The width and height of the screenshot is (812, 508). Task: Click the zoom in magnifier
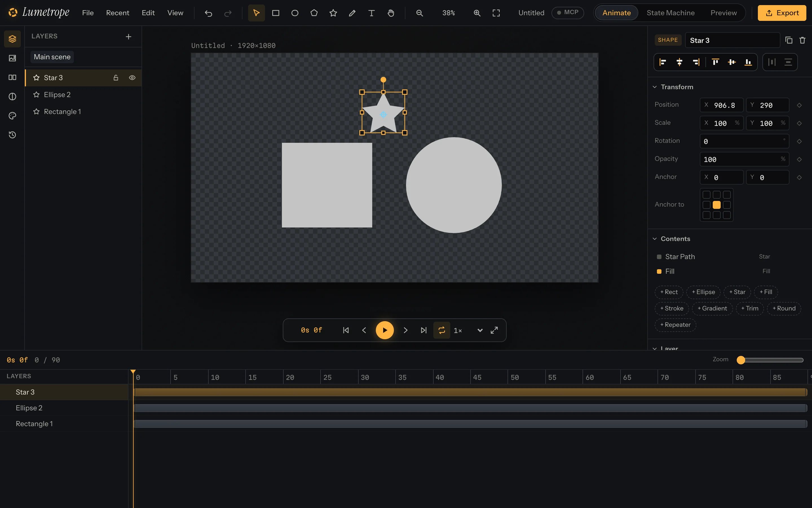pyautogui.click(x=477, y=13)
